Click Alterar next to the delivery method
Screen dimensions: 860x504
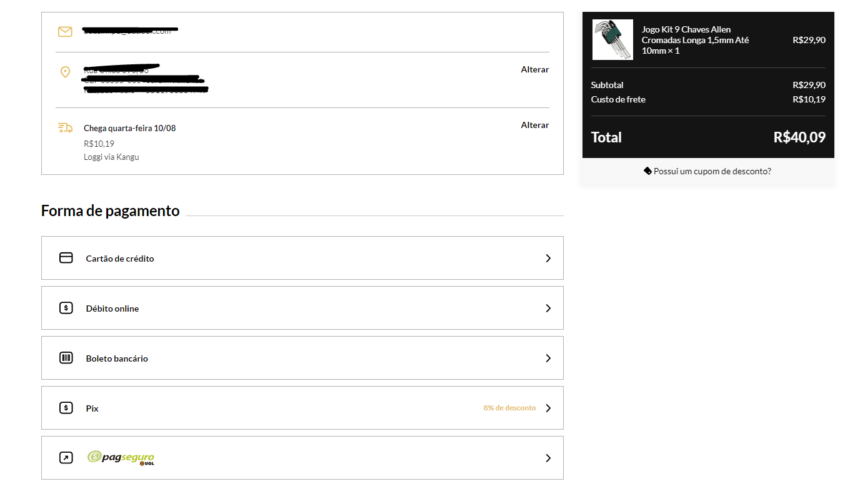tap(535, 125)
